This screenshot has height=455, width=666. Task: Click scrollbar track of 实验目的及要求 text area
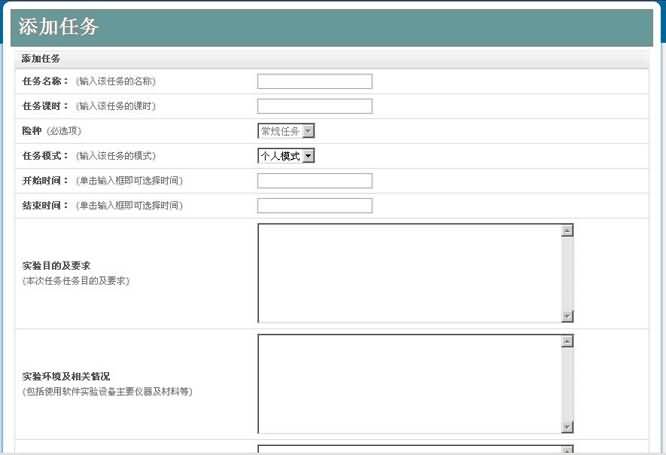coord(567,273)
